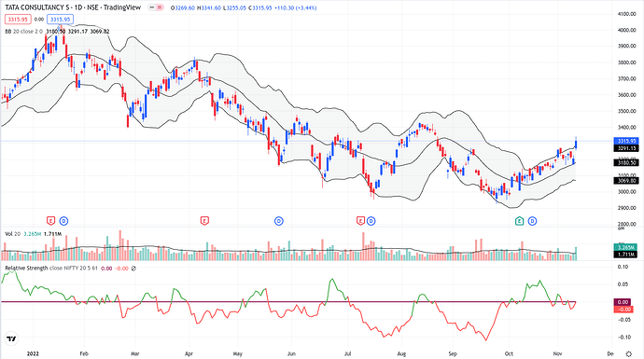This screenshot has width=644, height=359.
Task: Click the dividend marker in October
Action: click(x=532, y=221)
